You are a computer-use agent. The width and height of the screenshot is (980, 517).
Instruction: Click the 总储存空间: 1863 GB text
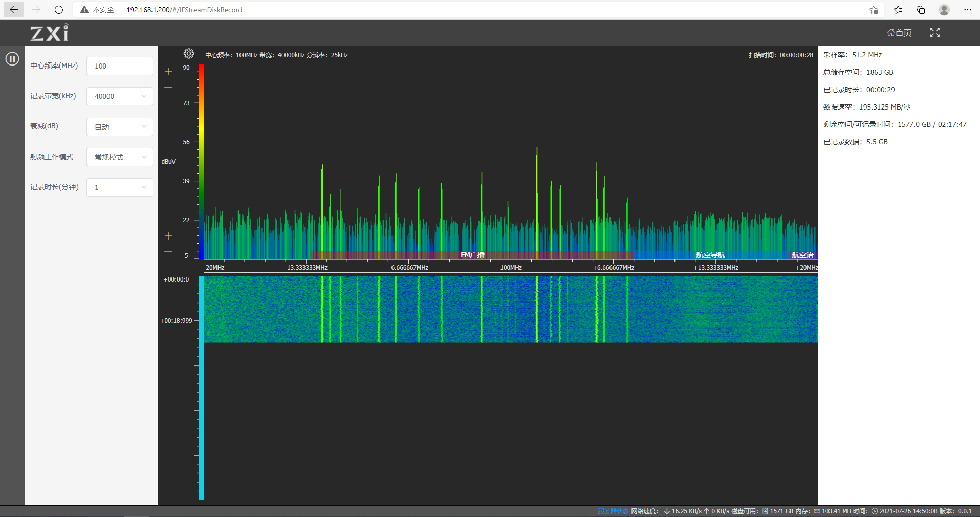[858, 72]
